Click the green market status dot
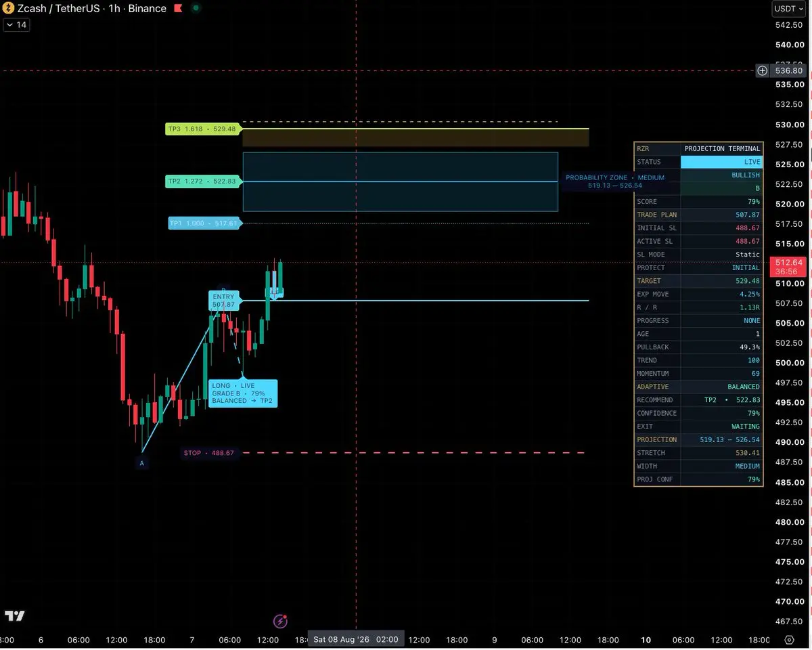Image resolution: width=812 pixels, height=650 pixels. click(x=196, y=8)
